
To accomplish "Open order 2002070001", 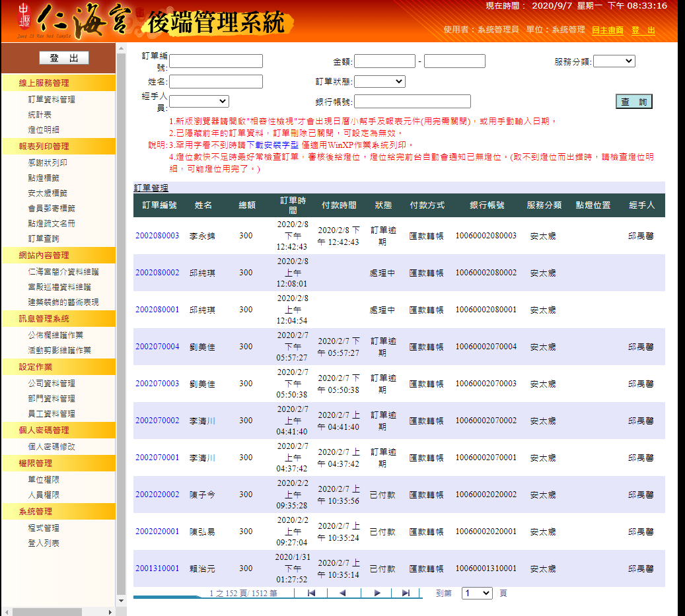I will [x=157, y=458].
